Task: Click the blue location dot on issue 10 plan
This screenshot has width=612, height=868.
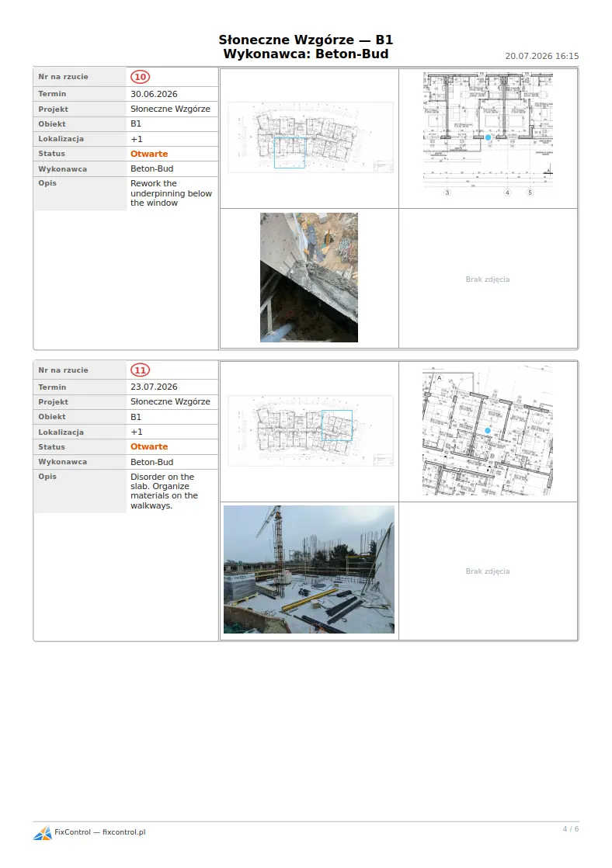Action: (x=488, y=137)
